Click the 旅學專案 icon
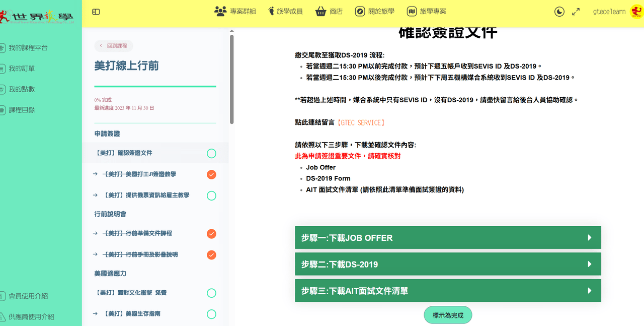644x326 pixels. (412, 11)
